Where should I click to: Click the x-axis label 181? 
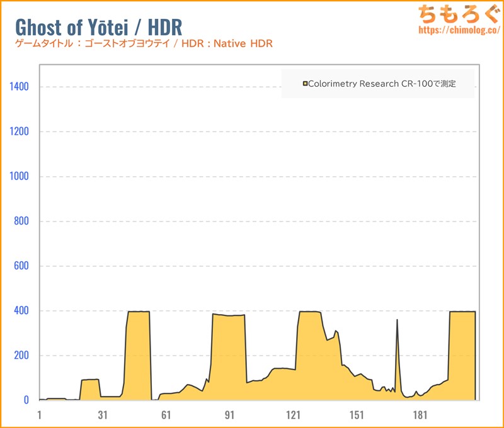(420, 415)
